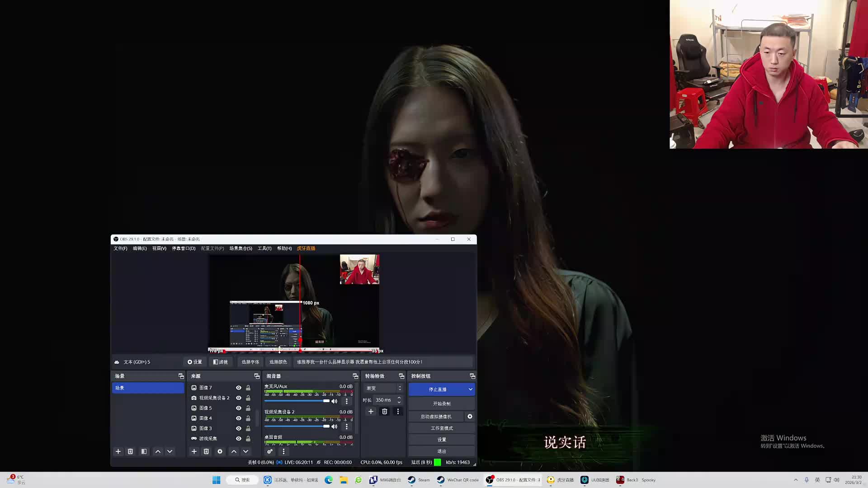The width and height of the screenshot is (868, 488).
Task: Open the 文件(F) menu
Action: [120, 249]
